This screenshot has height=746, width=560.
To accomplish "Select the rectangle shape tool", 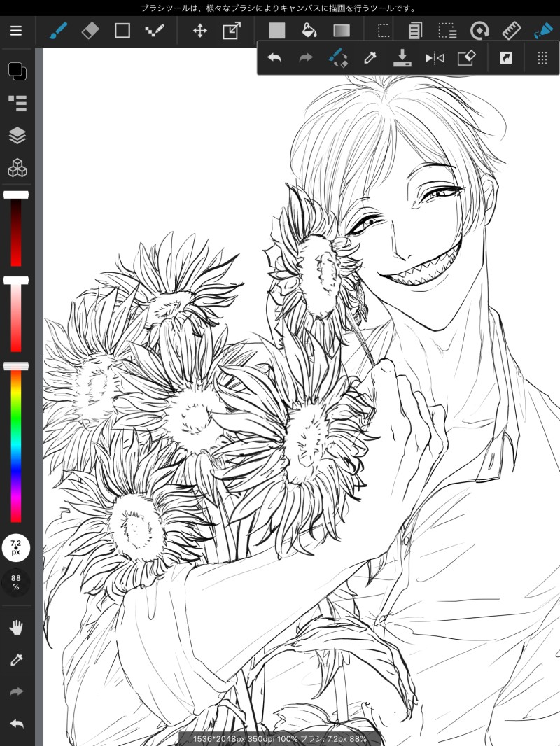I will pyautogui.click(x=122, y=31).
